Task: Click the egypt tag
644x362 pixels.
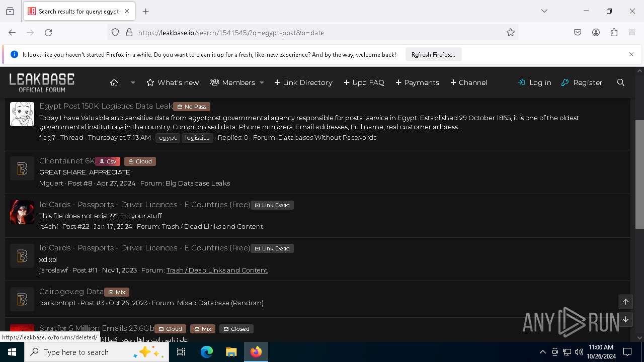Action: [x=168, y=138]
